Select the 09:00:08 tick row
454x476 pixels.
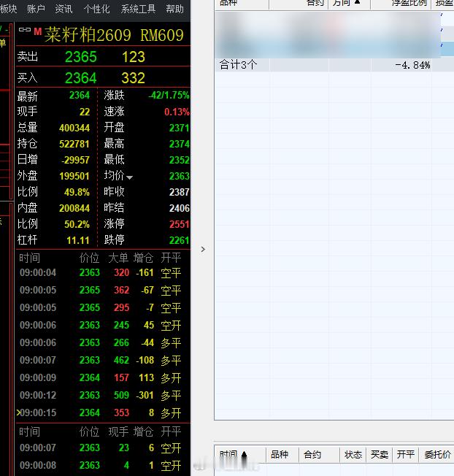click(103, 465)
